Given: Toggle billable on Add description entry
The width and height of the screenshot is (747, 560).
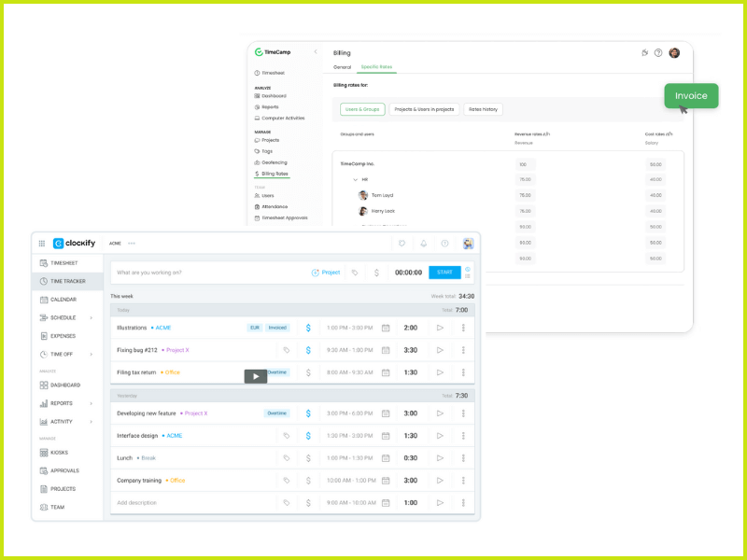Looking at the screenshot, I should tap(308, 503).
